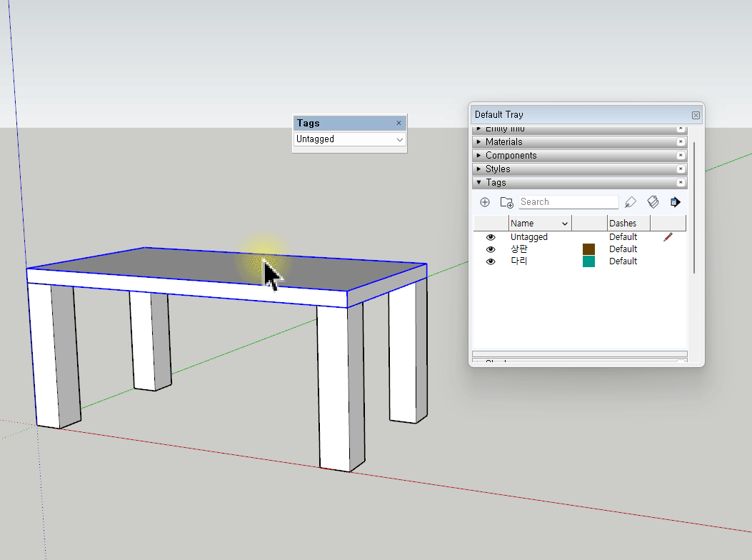
Task: Click the pencil icon on the Untagged row
Action: (x=668, y=236)
